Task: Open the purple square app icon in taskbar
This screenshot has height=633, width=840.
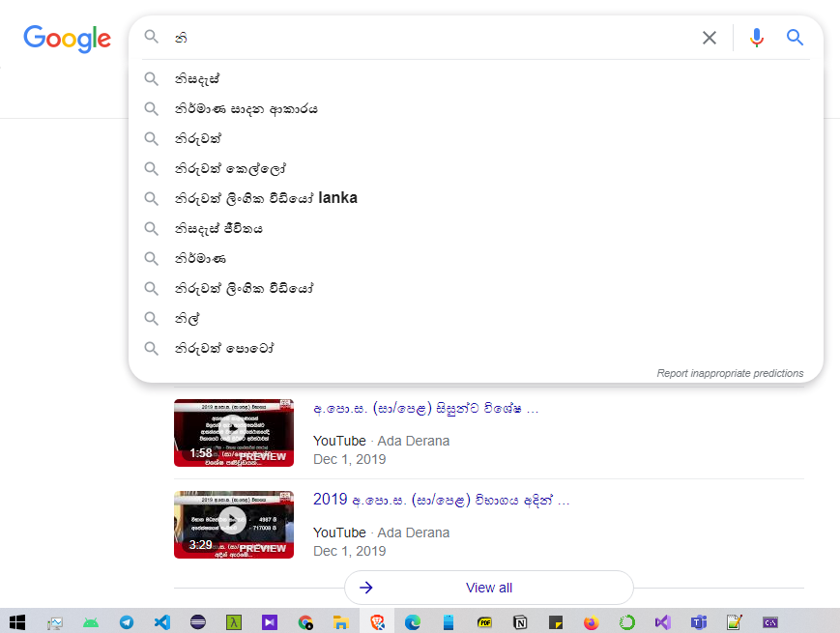Action: 270,622
